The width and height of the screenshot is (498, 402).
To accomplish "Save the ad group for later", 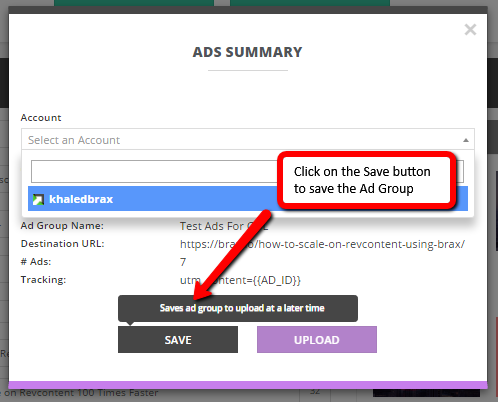I will (x=178, y=340).
